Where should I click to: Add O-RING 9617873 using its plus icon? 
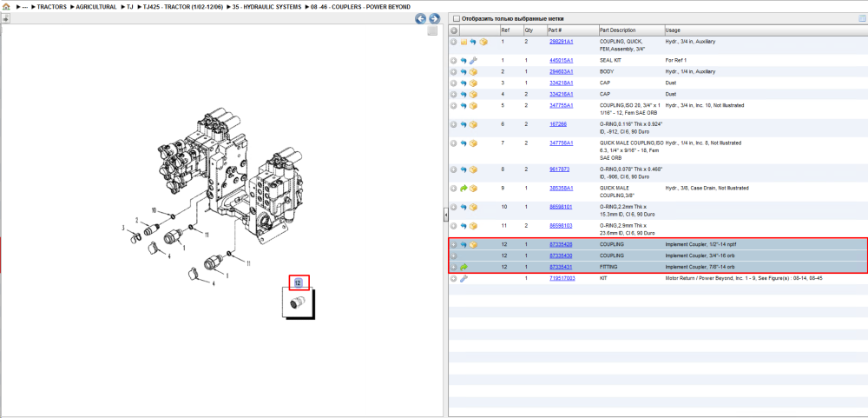453,169
